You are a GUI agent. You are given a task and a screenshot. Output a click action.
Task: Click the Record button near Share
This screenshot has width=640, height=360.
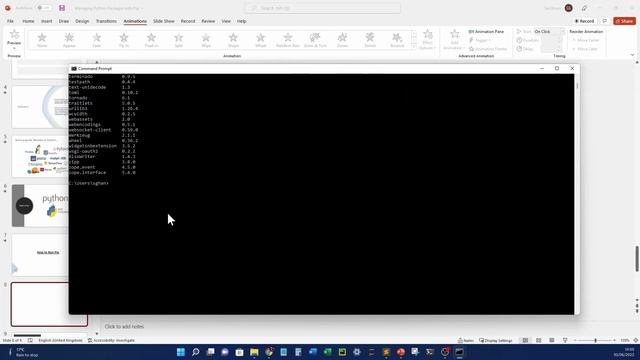click(584, 21)
